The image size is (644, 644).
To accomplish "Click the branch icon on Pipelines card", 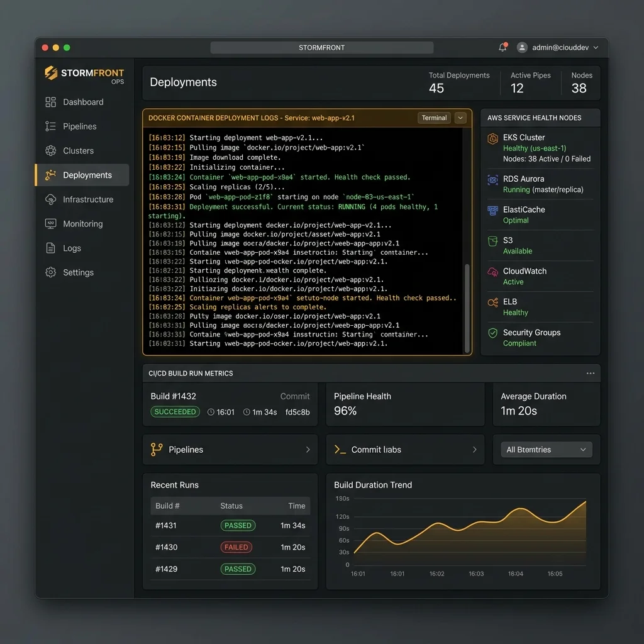I will (x=157, y=450).
